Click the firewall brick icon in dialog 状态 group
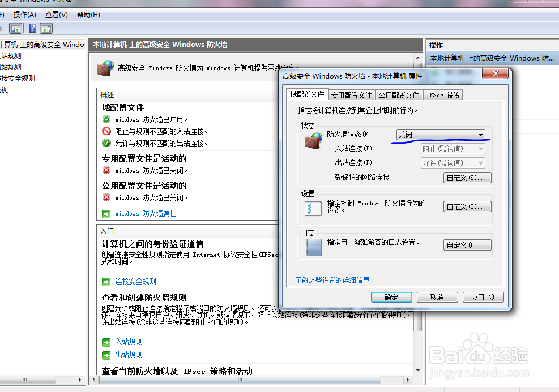Image resolution: width=559 pixels, height=392 pixels. (x=314, y=140)
